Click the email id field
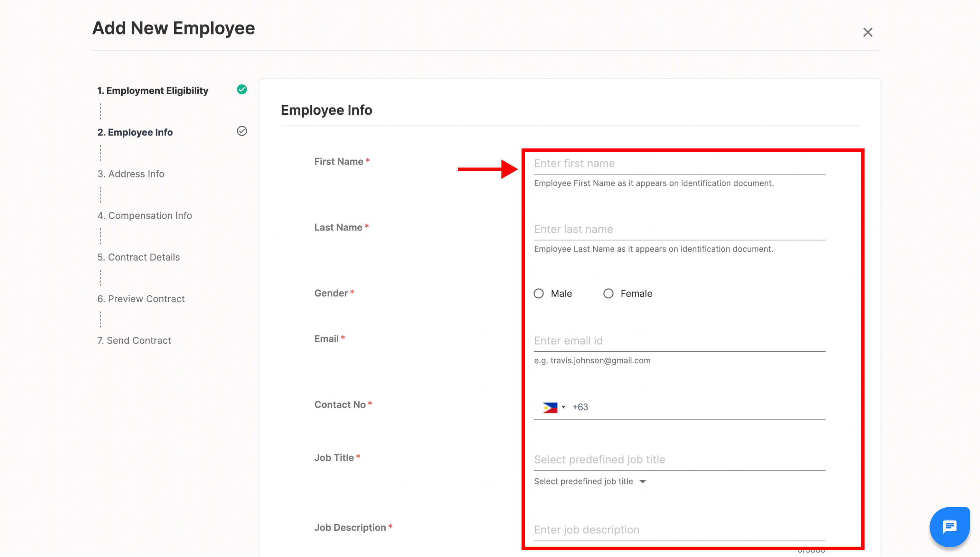This screenshot has width=980, height=557. click(x=679, y=341)
